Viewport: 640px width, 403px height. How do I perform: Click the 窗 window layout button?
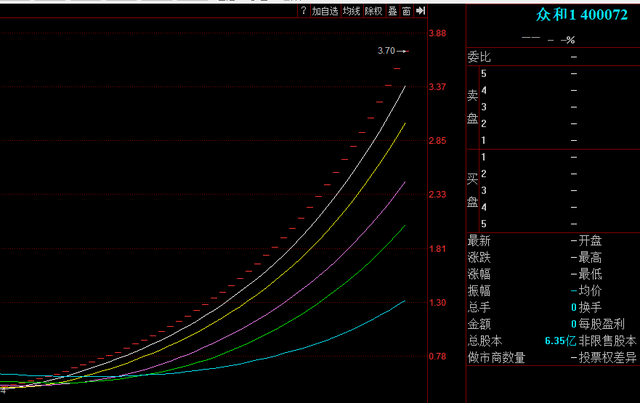click(406, 12)
